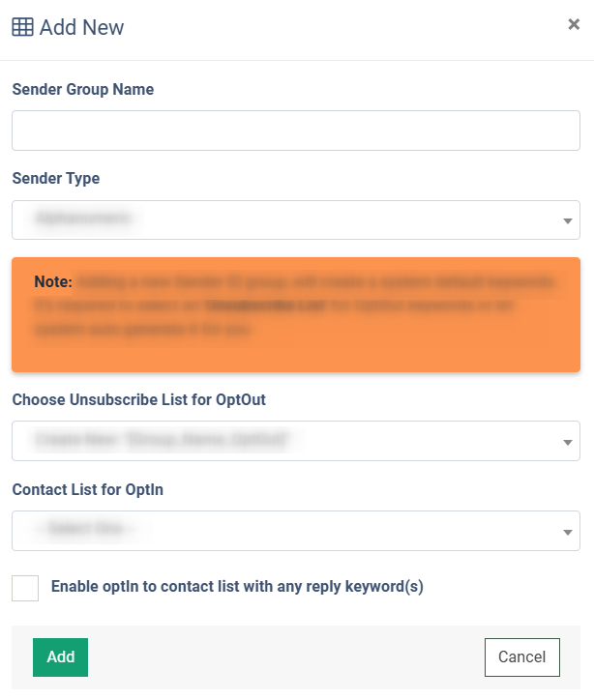Click the Cancel button

point(521,657)
